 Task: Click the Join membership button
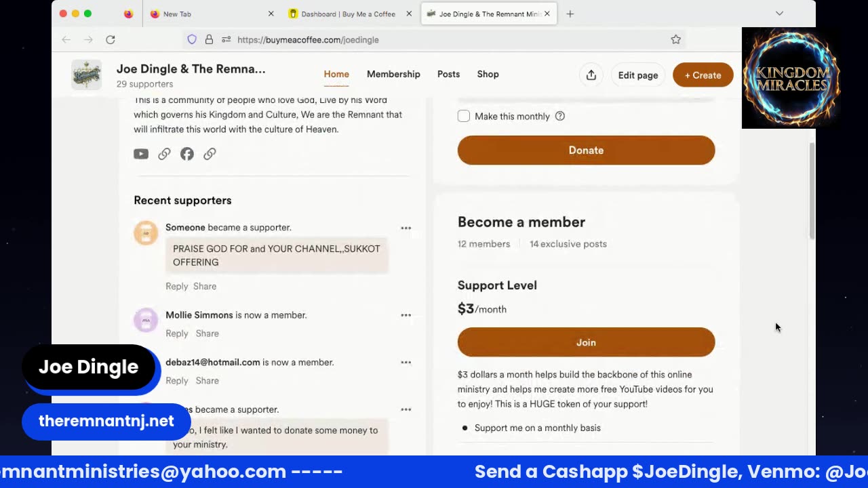pos(586,342)
